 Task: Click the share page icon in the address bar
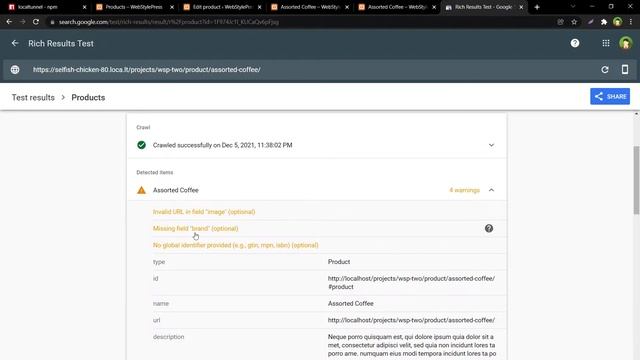[x=560, y=22]
